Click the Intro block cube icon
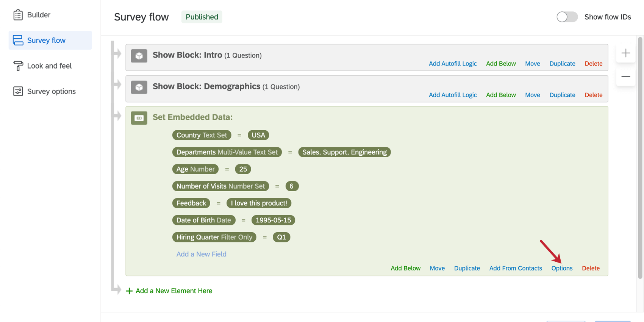Screen dimensions: 644x322 coord(139,56)
